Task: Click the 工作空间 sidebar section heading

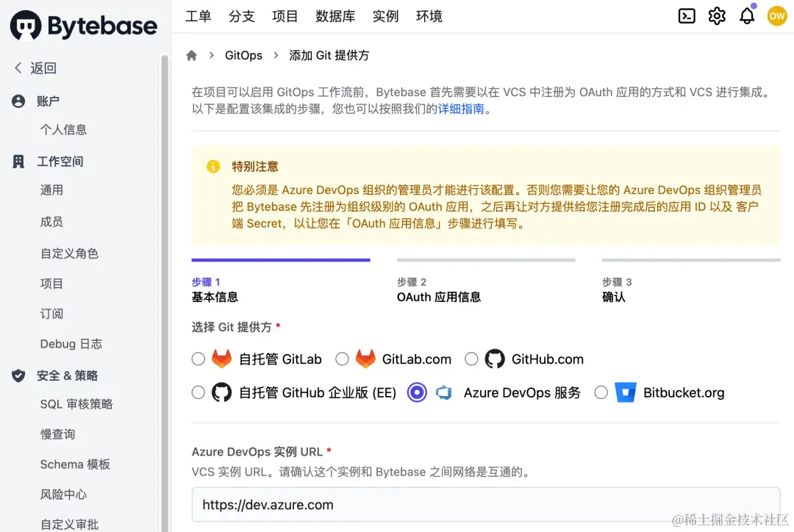Action: [60, 162]
